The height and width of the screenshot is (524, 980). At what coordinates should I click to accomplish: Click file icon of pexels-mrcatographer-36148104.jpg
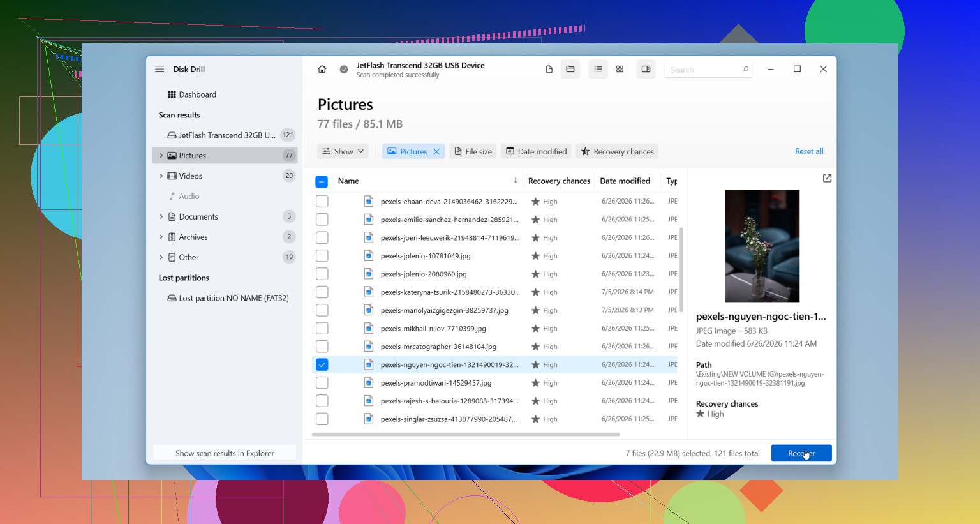pyautogui.click(x=368, y=346)
